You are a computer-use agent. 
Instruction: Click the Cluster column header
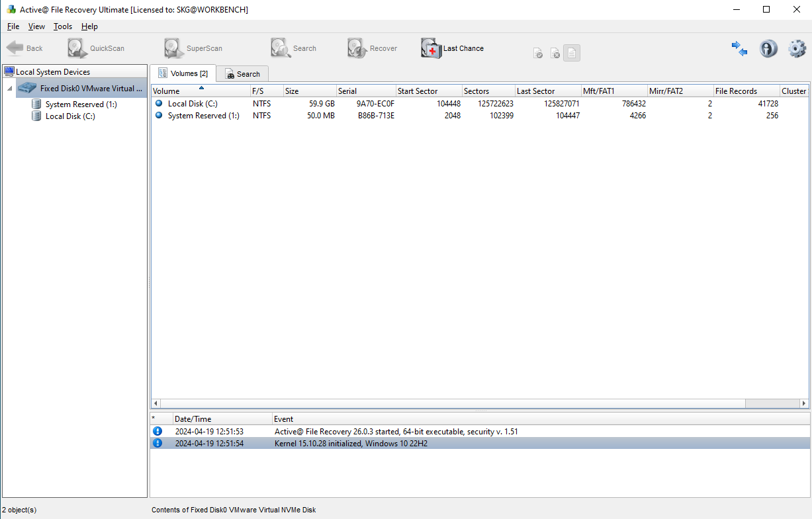794,91
